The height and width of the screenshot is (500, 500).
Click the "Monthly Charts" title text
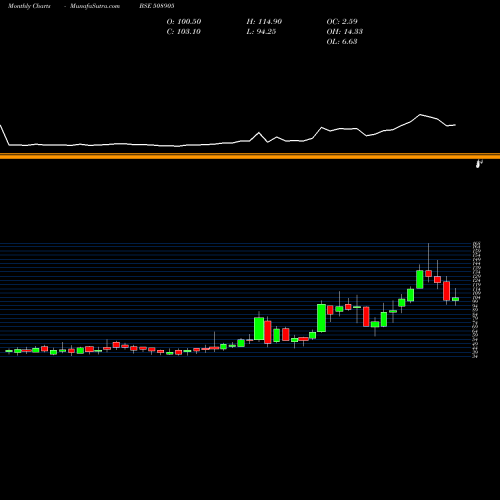[29, 6]
